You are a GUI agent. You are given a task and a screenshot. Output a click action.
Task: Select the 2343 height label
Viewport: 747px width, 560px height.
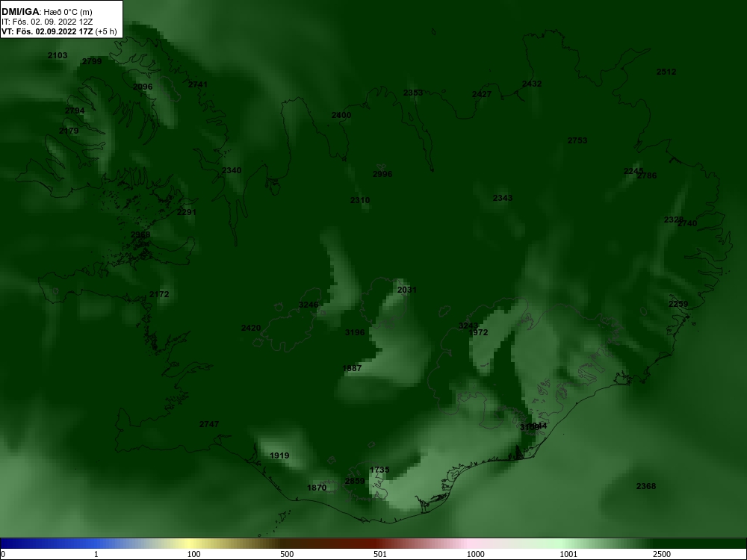(x=503, y=198)
